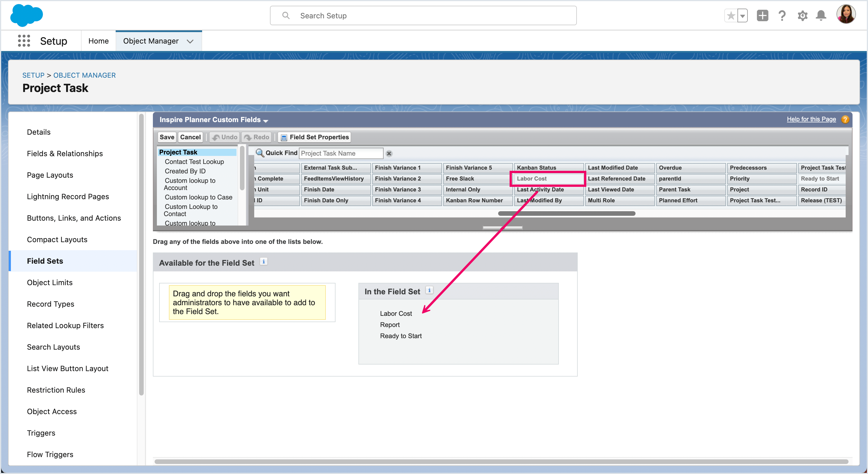Click the orange help question icon

click(x=845, y=120)
